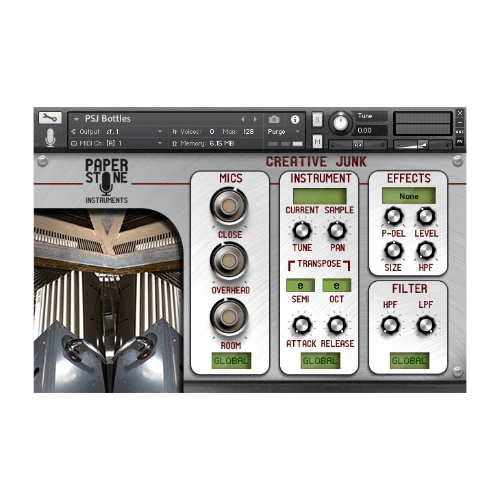Show instrument info icon
The width and height of the screenshot is (500, 500).
(295, 120)
